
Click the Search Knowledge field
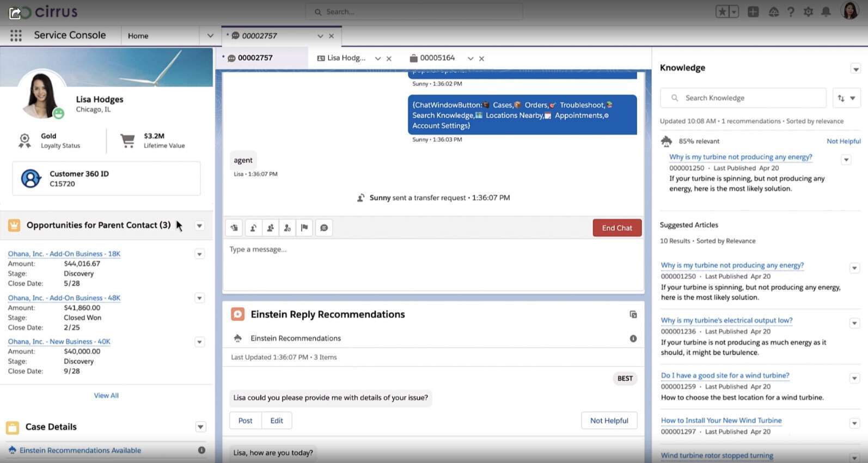pos(743,98)
